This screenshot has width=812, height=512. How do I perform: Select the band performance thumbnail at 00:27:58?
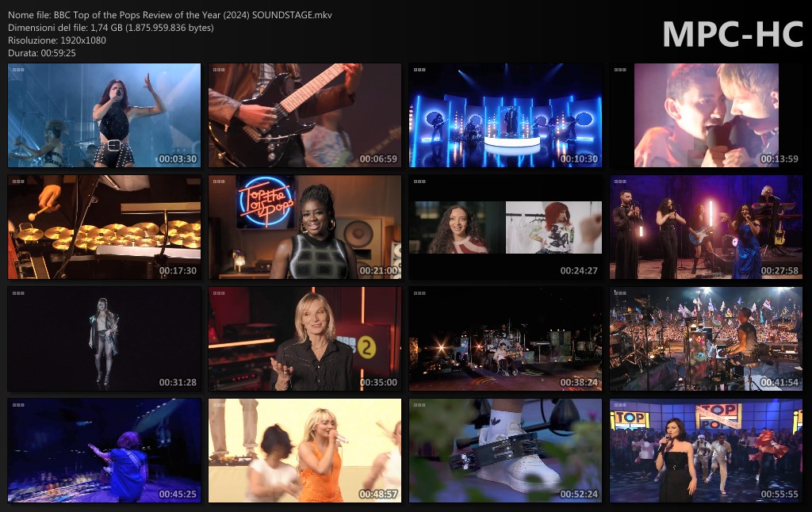click(706, 227)
